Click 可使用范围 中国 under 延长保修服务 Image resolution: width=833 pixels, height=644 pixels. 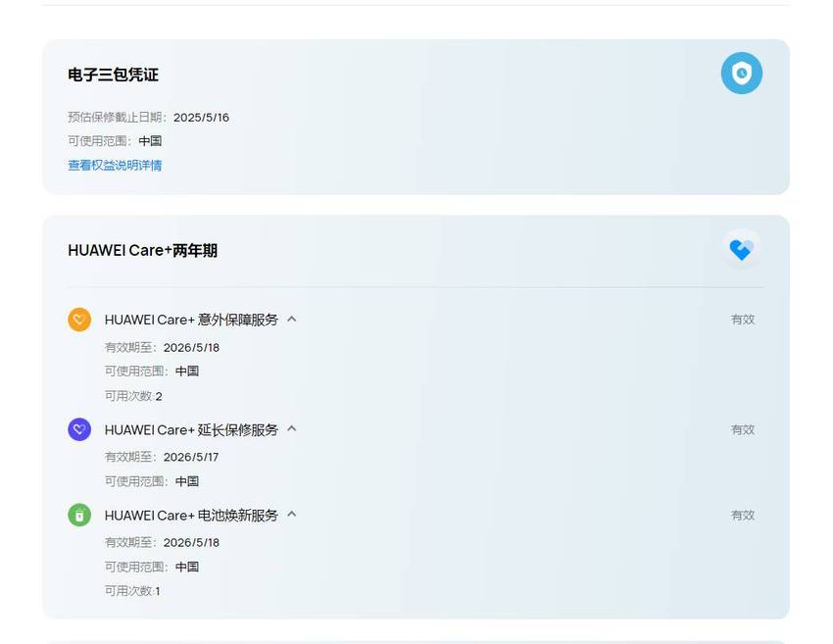[151, 481]
